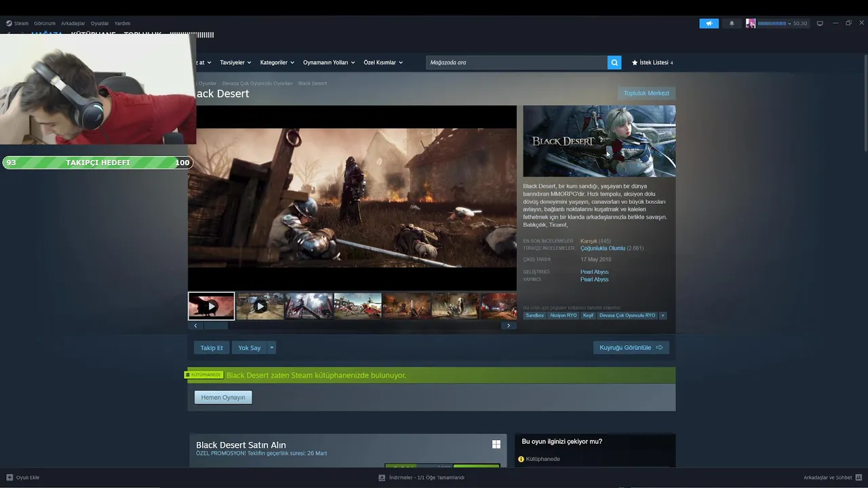Viewport: 868px width, 488px height.
Task: Expand the Özel Kısımlar dropdown
Action: click(383, 62)
